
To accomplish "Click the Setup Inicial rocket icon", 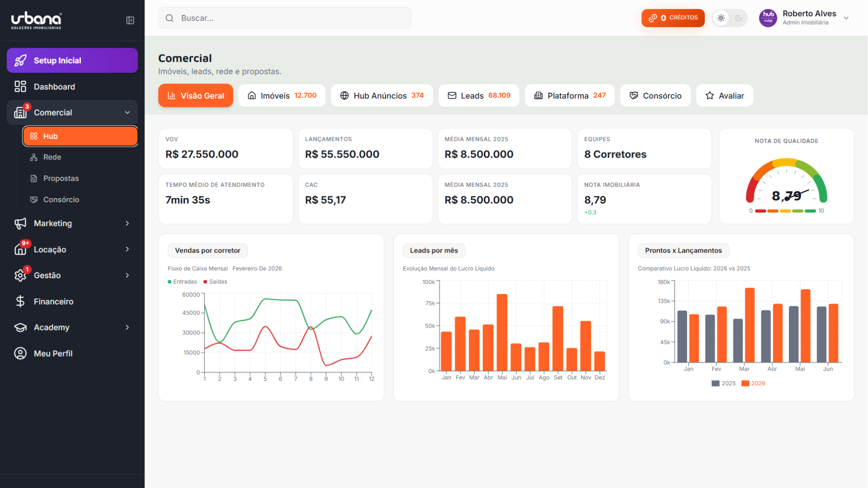I will tap(20, 60).
